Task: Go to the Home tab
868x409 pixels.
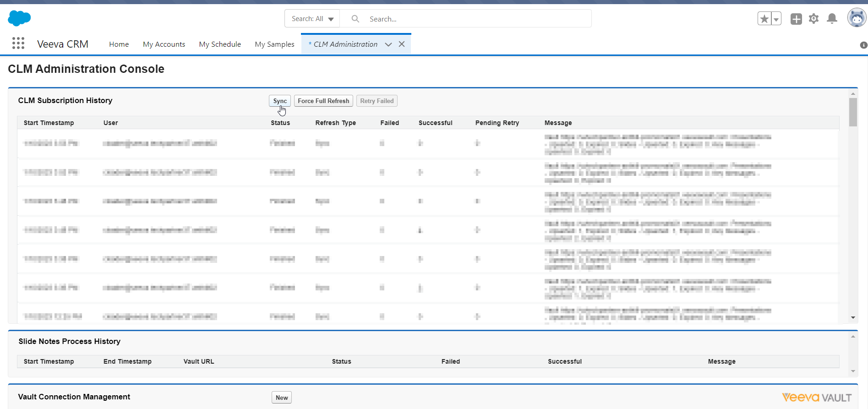Action: pyautogui.click(x=119, y=44)
